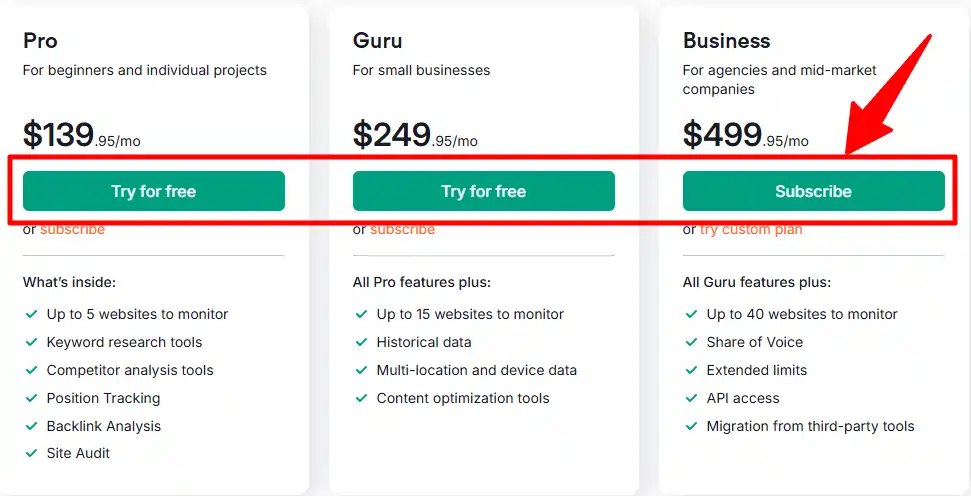
Task: Click checkmark next to Position Tracking
Action: click(x=30, y=398)
